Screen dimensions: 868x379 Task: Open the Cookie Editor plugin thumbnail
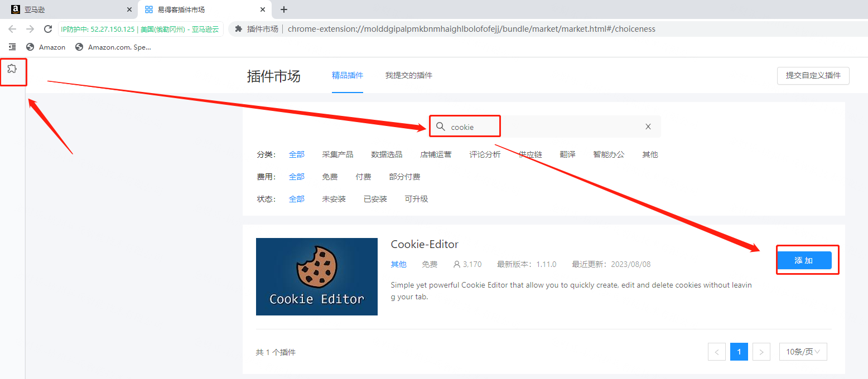tap(317, 276)
